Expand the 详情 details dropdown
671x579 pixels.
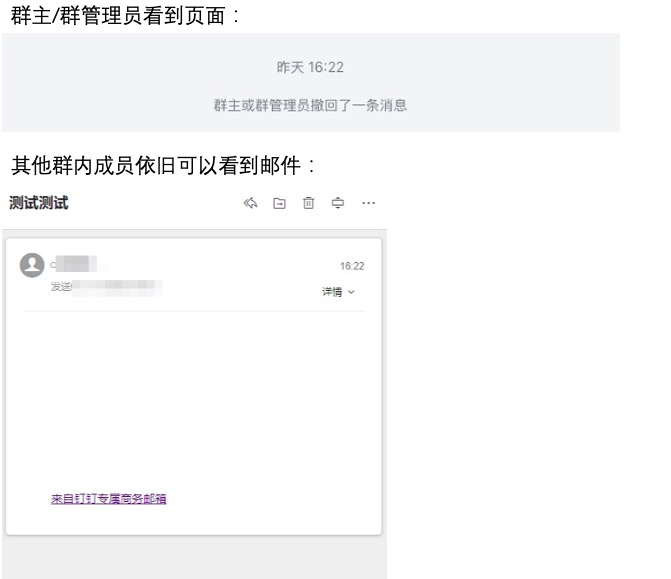[338, 292]
